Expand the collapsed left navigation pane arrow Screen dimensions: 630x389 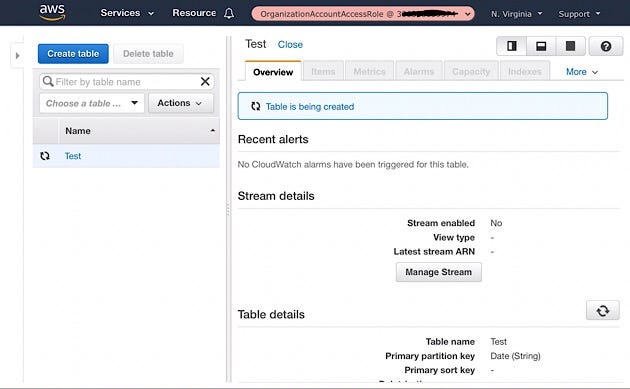17,55
